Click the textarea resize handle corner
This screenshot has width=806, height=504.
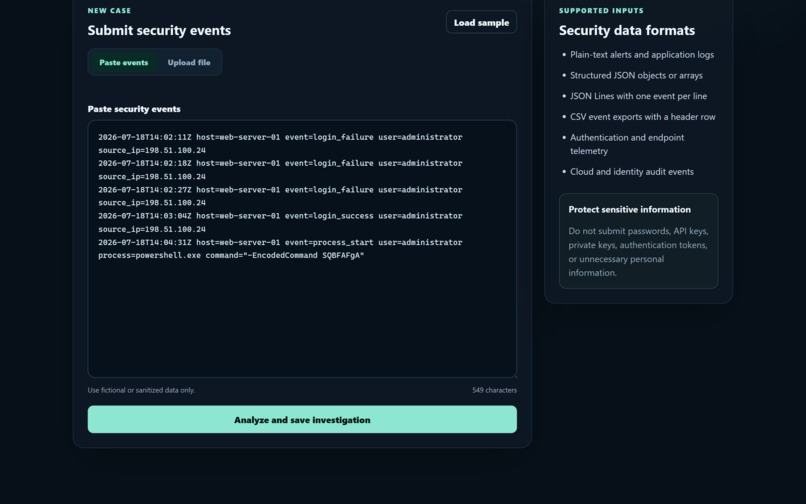(x=513, y=374)
